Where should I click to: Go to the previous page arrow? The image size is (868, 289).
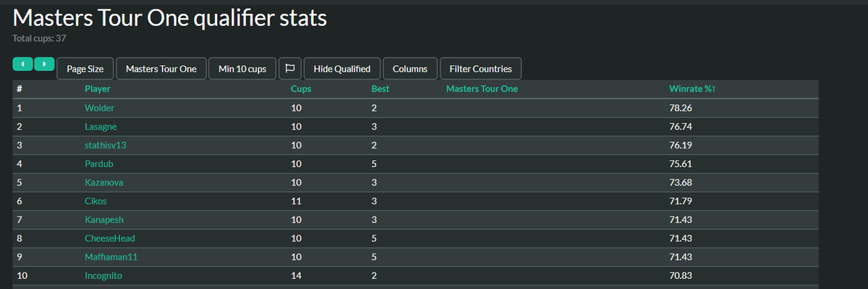tap(23, 64)
